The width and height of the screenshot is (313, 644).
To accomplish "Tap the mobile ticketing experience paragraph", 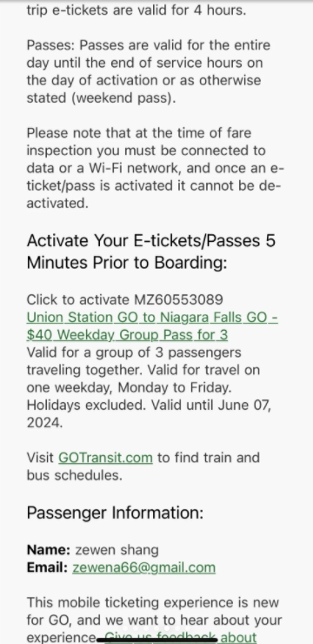I will pos(154,621).
